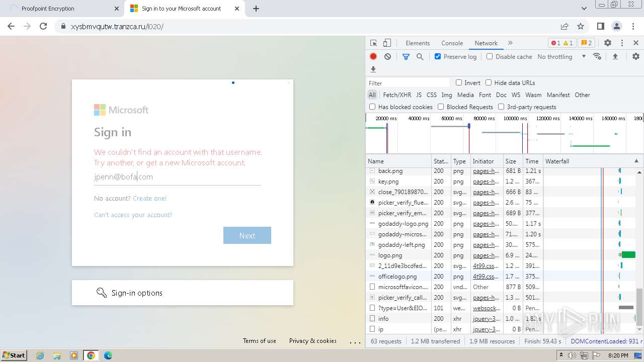The width and height of the screenshot is (644, 362).
Task: Uncheck the Preserve log checkbox
Action: [x=438, y=56]
